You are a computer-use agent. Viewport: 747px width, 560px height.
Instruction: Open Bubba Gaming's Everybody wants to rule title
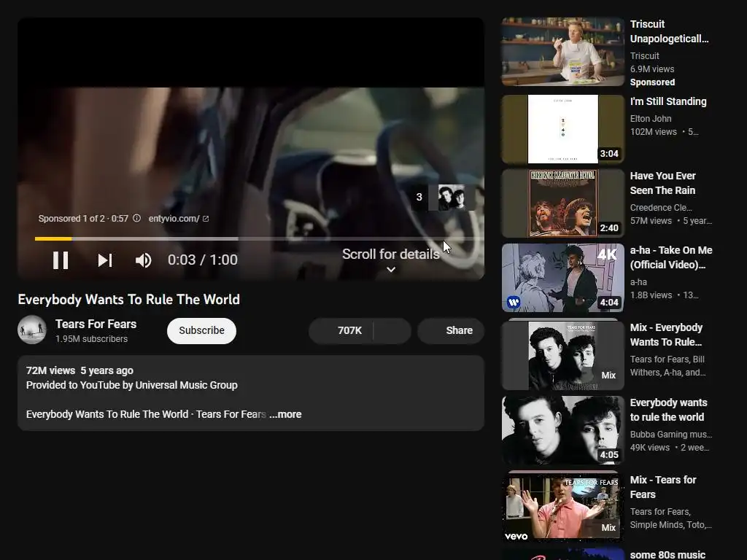coord(668,410)
